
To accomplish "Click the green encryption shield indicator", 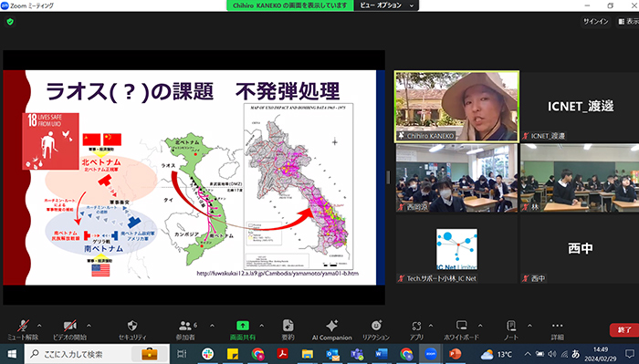I will [x=10, y=22].
